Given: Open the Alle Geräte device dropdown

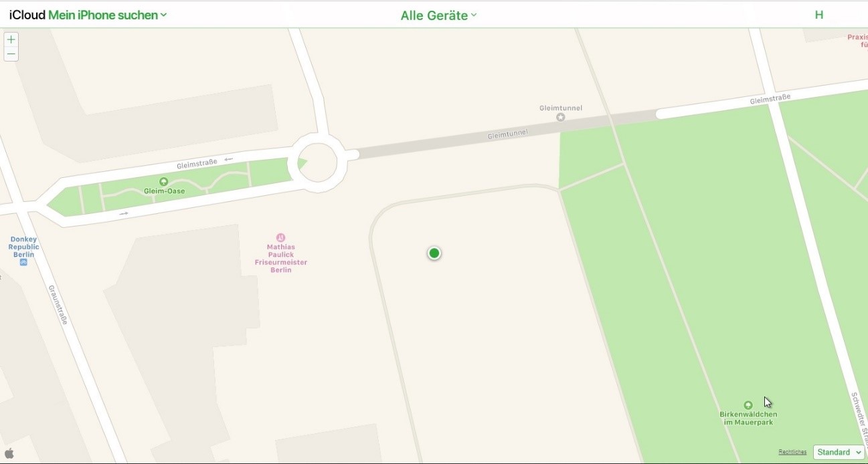Looking at the screenshot, I should coord(438,15).
